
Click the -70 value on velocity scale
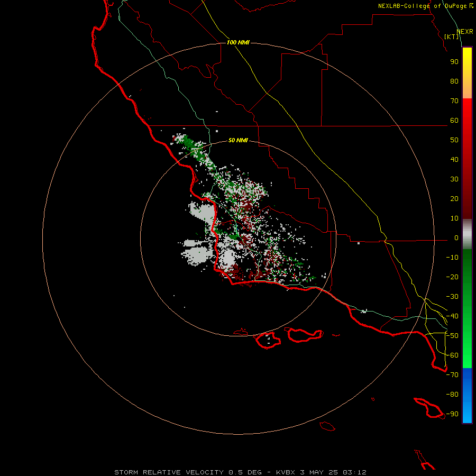coord(452,375)
